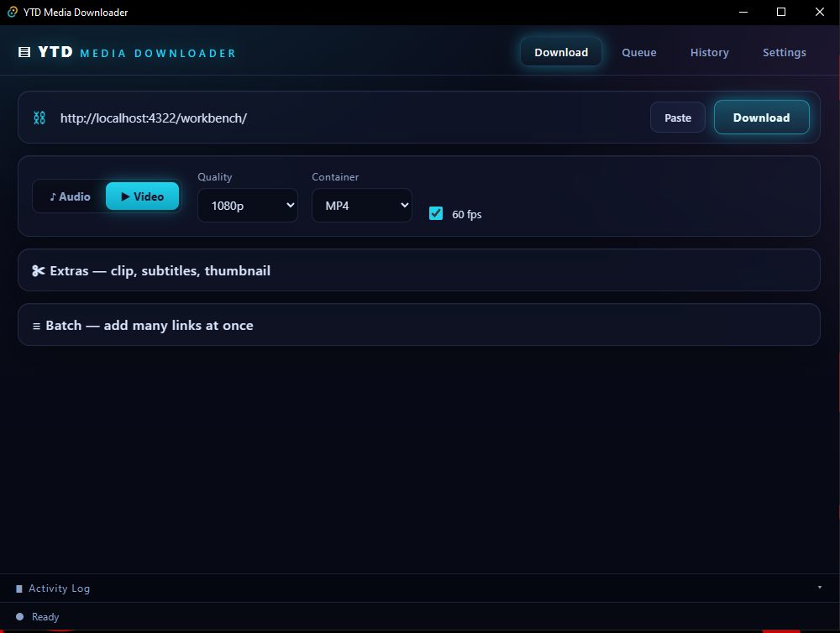
Task: Open the Download tab
Action: [x=561, y=53]
